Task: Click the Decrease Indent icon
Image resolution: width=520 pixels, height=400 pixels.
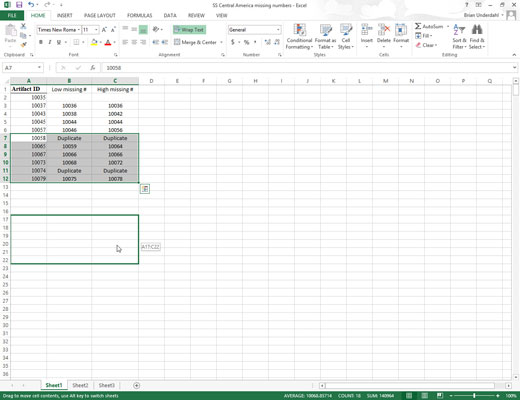Action: (x=155, y=42)
